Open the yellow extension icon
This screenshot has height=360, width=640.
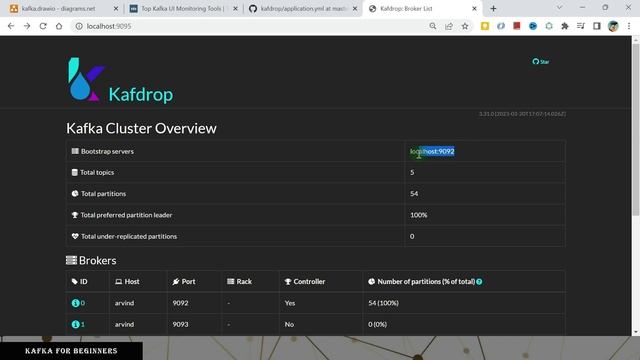click(x=485, y=26)
